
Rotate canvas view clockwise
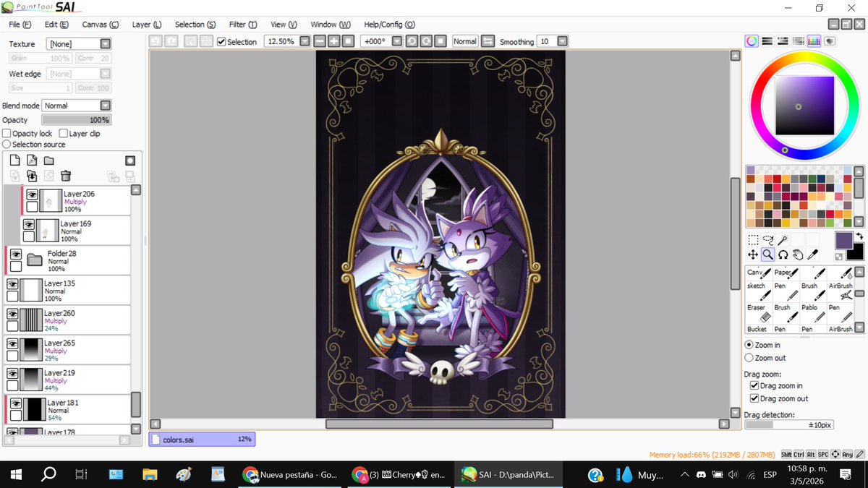click(x=426, y=41)
